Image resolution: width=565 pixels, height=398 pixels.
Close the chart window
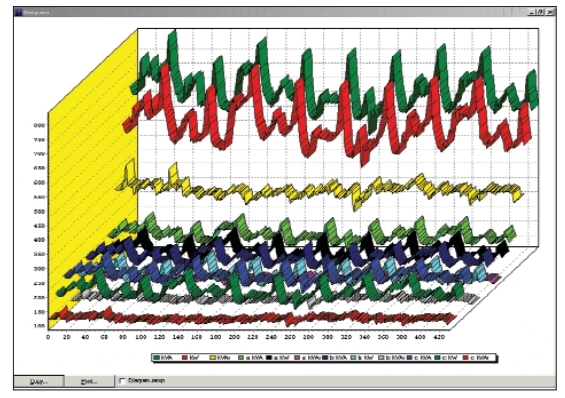click(550, 12)
